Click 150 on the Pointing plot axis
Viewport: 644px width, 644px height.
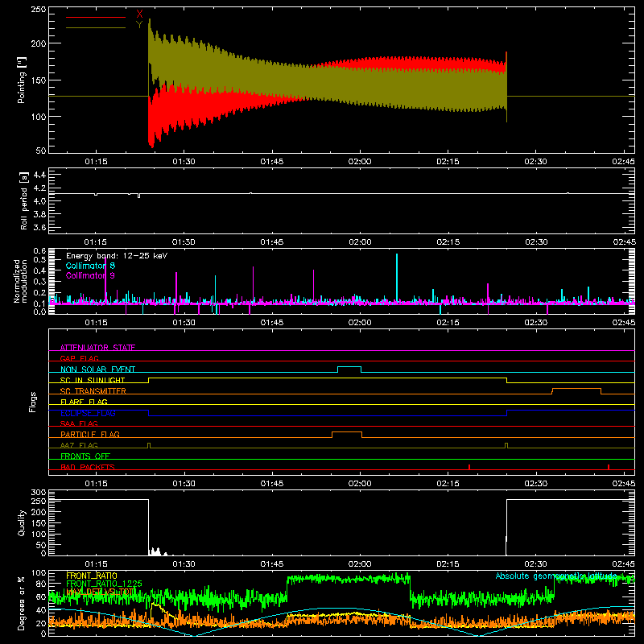pos(38,80)
